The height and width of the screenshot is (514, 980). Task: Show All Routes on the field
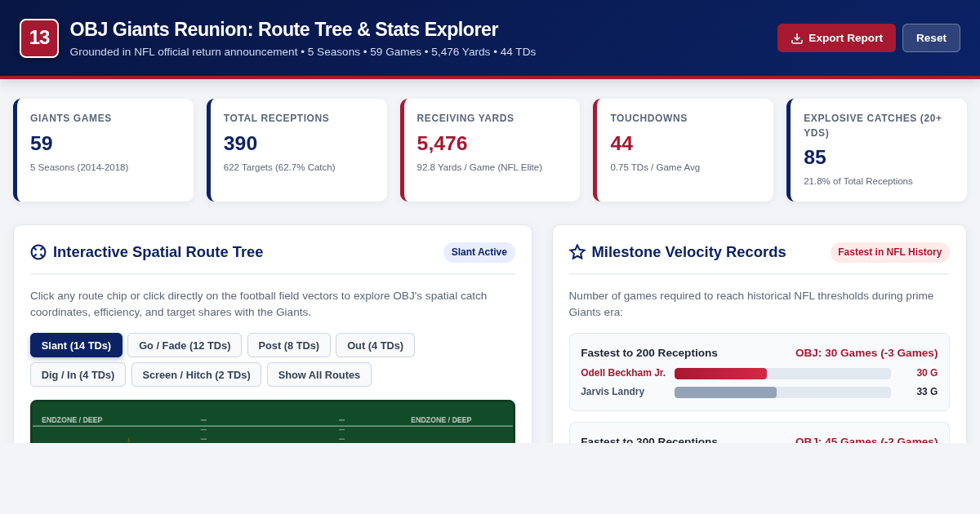(x=319, y=374)
